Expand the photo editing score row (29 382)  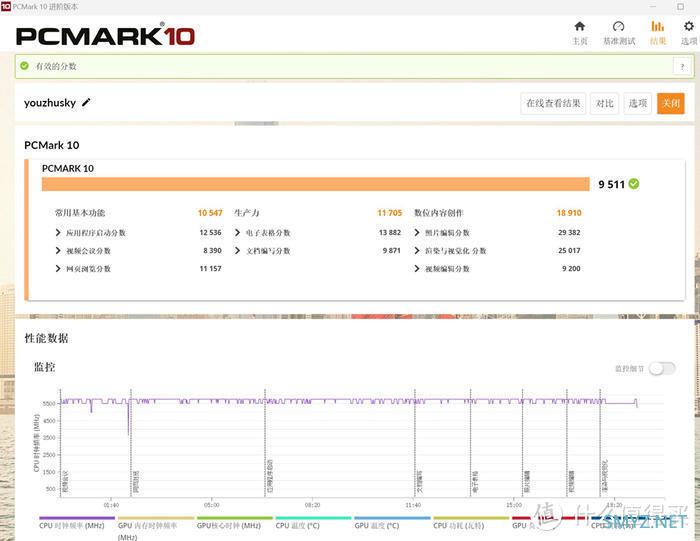point(497,233)
